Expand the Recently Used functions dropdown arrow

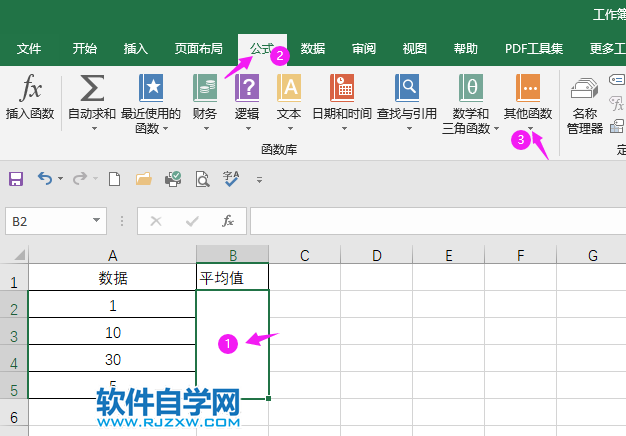pyautogui.click(x=166, y=129)
